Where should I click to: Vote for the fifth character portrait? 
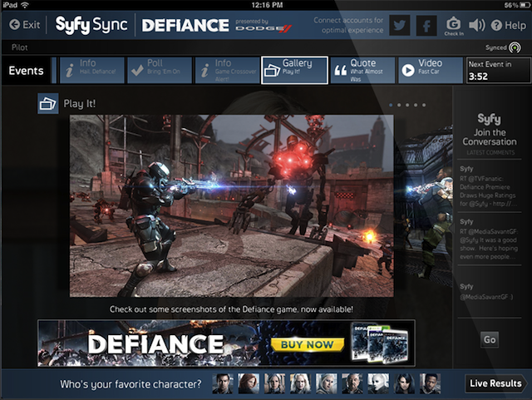point(327,383)
